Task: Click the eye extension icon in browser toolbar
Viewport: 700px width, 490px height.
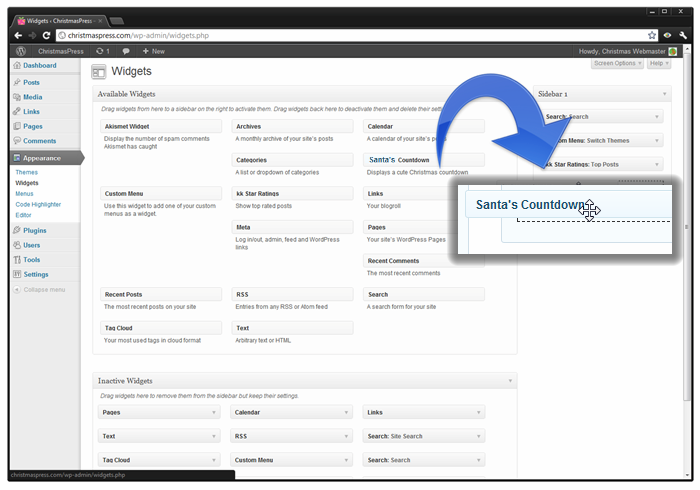Action: 667,35
